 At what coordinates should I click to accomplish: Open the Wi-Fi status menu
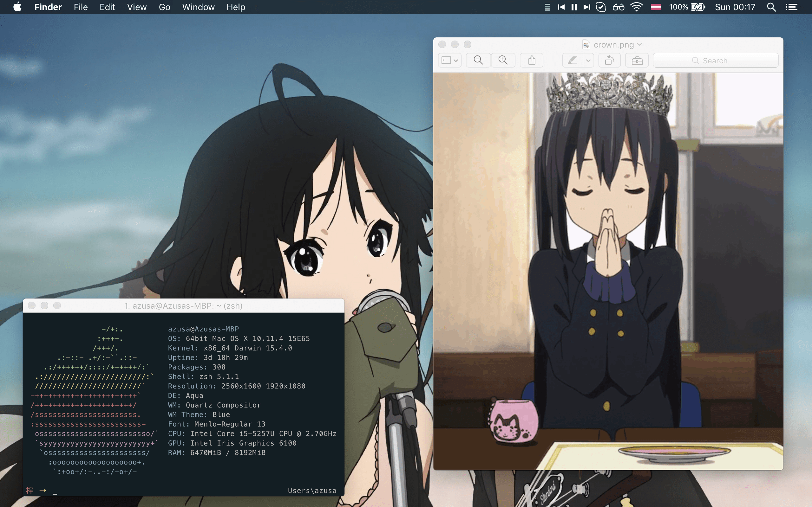click(x=636, y=7)
